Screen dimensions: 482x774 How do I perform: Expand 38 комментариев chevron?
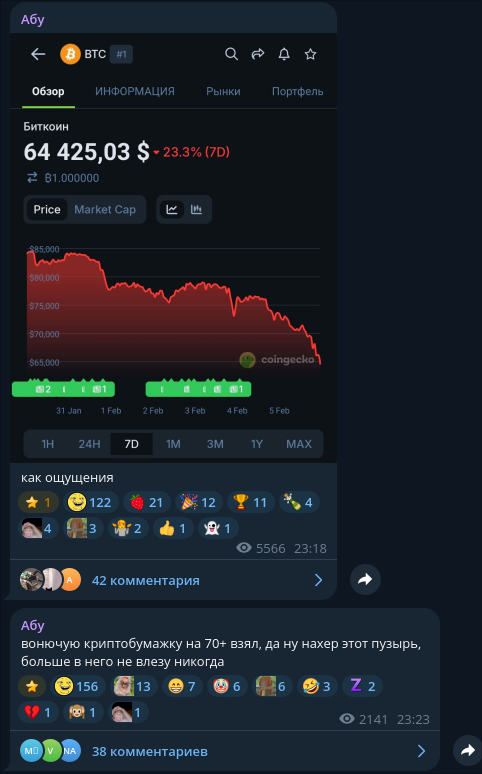421,751
